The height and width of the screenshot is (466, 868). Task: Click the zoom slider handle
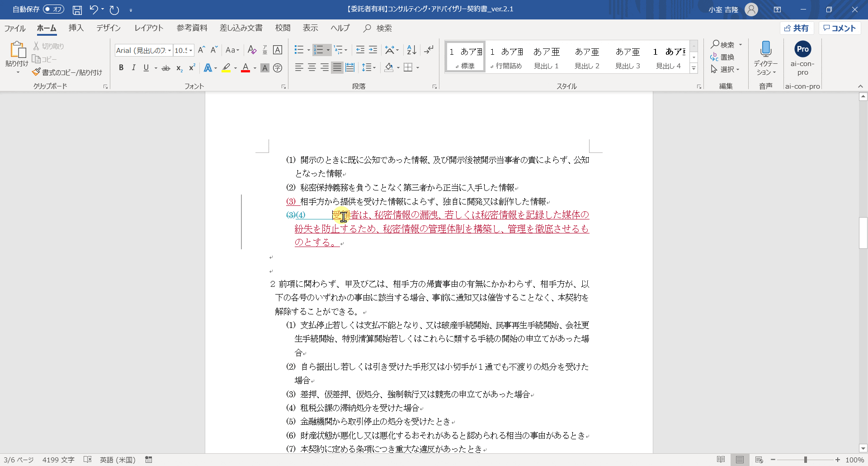(x=805, y=460)
